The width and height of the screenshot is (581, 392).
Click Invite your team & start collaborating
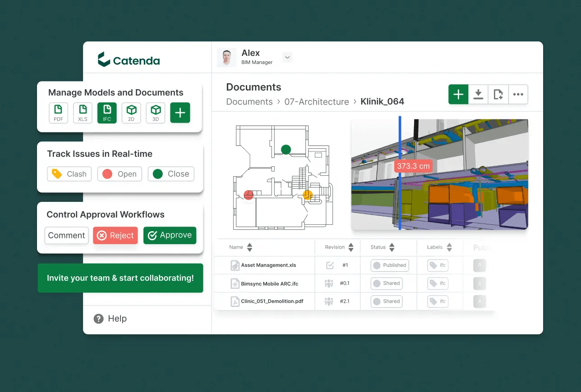click(120, 278)
